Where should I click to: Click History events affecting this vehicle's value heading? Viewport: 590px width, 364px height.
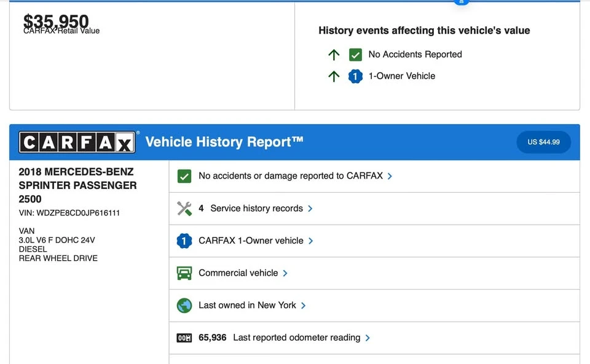[424, 31]
